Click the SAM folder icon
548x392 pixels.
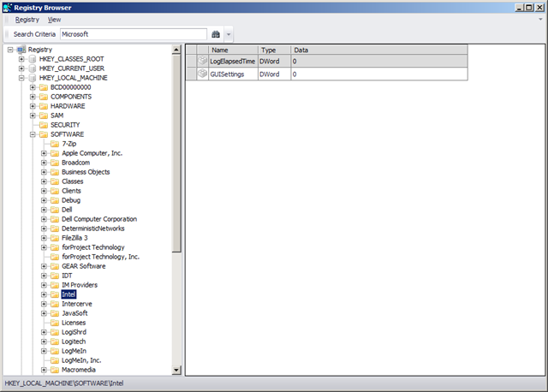pyautogui.click(x=44, y=116)
